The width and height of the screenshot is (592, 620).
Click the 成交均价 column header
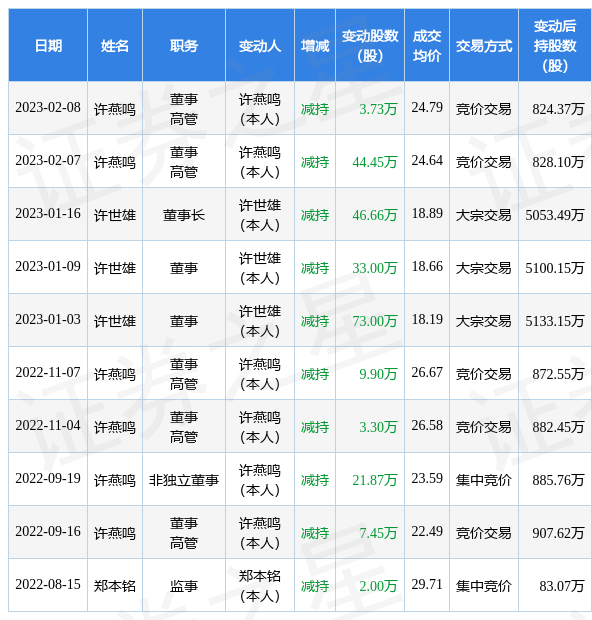pos(427,46)
